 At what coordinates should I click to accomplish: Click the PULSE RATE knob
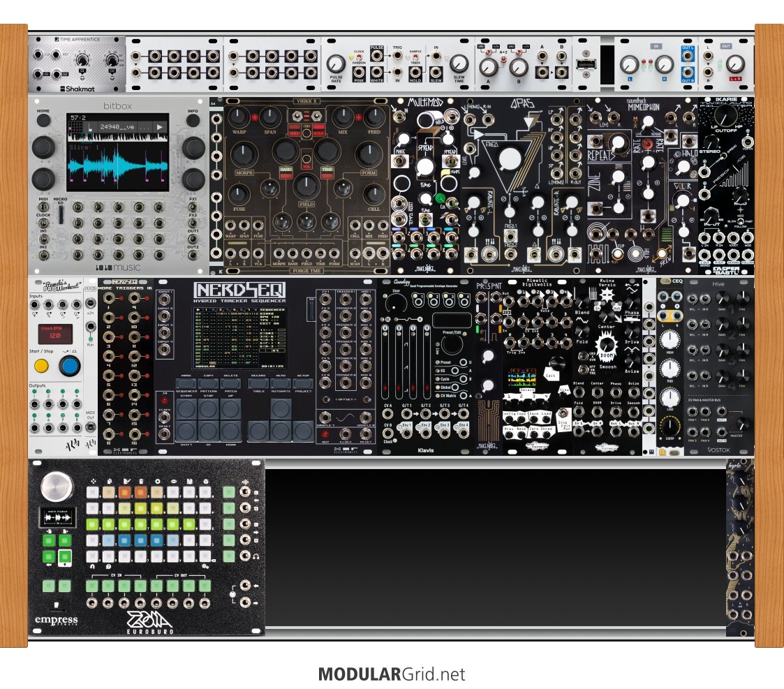[336, 64]
